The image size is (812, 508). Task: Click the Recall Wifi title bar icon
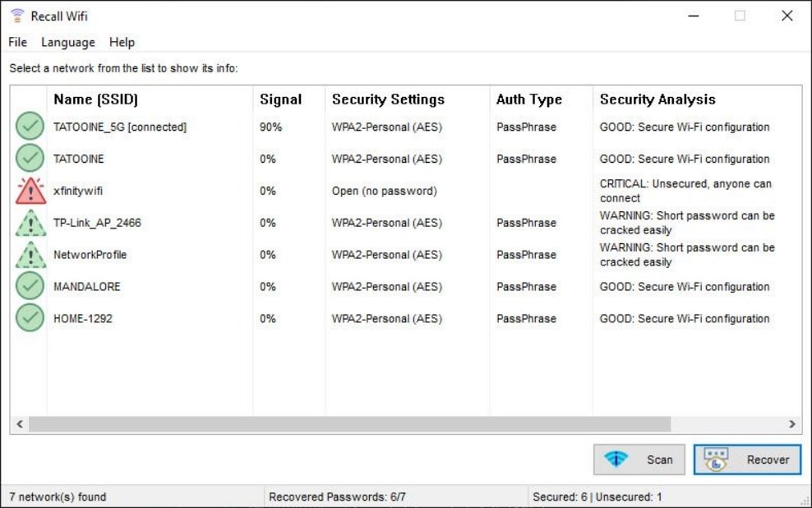pos(16,16)
